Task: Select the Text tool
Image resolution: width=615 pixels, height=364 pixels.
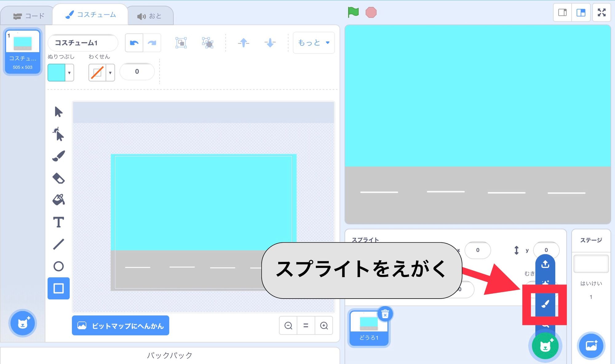Action: pyautogui.click(x=58, y=222)
